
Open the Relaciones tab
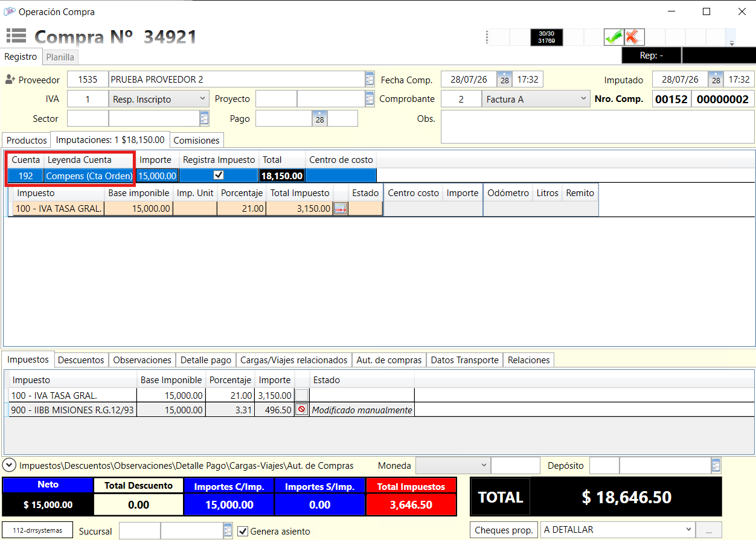coord(528,360)
